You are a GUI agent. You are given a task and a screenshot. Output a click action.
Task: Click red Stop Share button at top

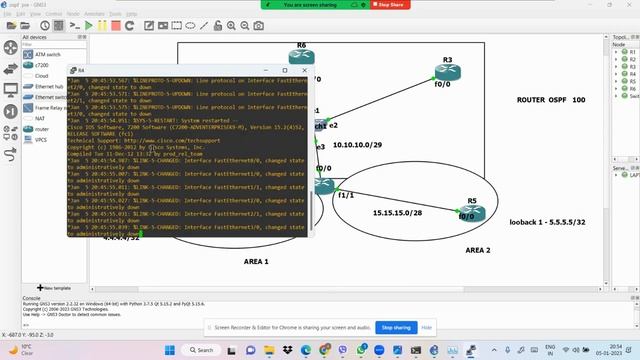coord(390,4)
